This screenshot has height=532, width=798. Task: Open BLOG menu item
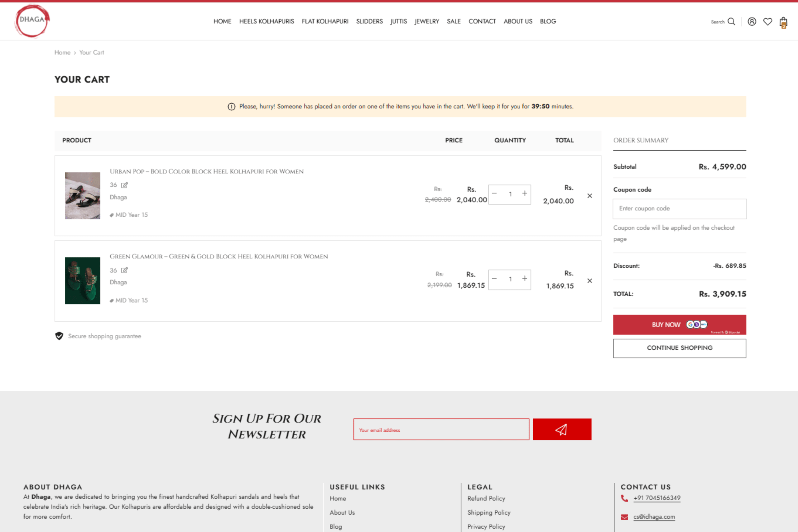pyautogui.click(x=548, y=22)
